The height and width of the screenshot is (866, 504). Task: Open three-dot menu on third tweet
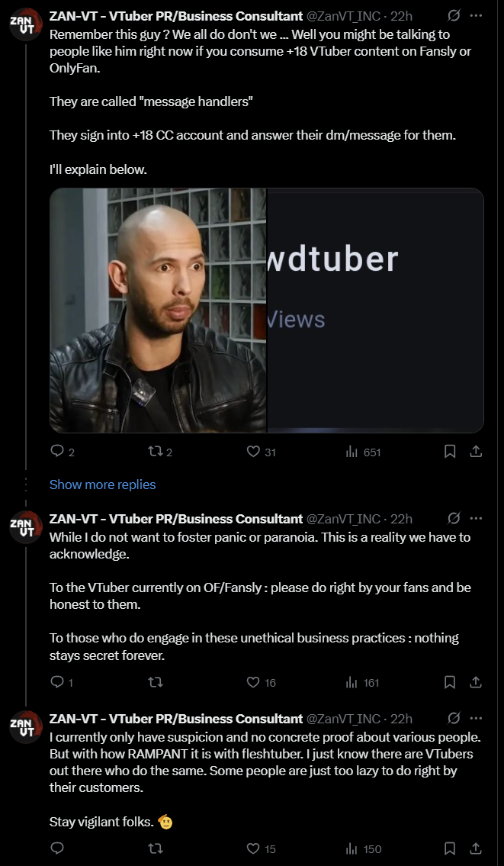point(476,719)
